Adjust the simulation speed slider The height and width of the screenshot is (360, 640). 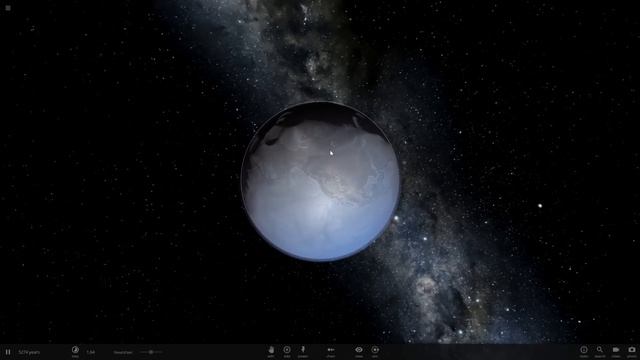click(x=151, y=352)
